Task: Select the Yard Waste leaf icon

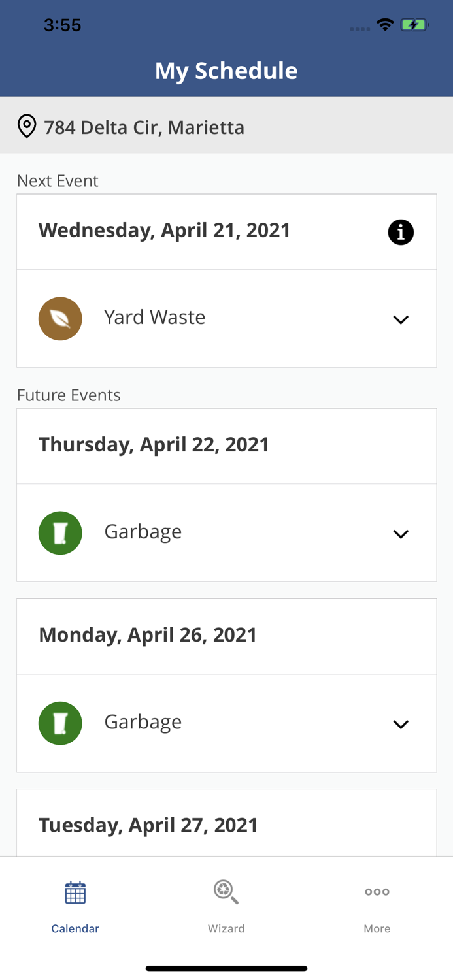Action: point(60,318)
